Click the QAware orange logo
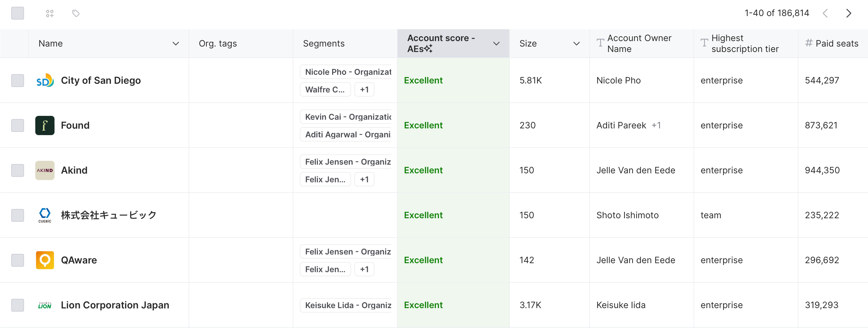Viewport: 868px width, 328px height. pyautogui.click(x=45, y=260)
